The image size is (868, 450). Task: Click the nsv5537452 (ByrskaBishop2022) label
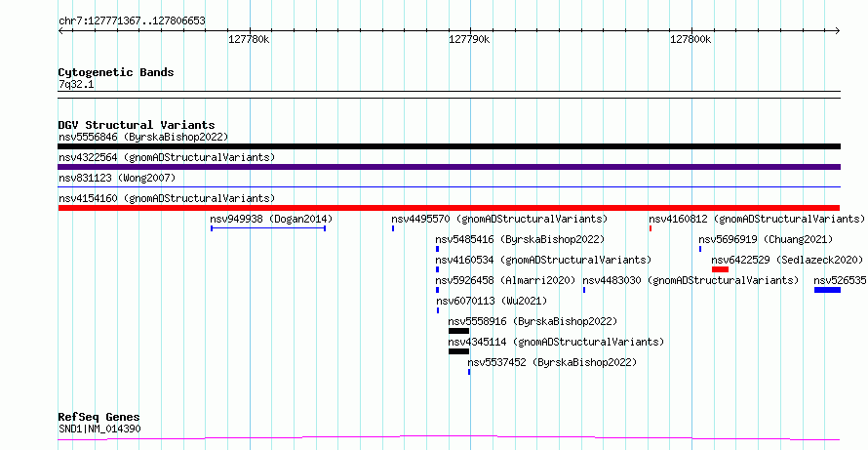[x=552, y=362]
